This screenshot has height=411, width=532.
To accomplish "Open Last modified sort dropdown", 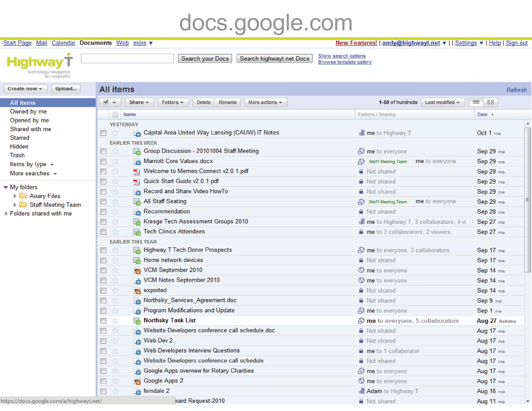I will 442,102.
